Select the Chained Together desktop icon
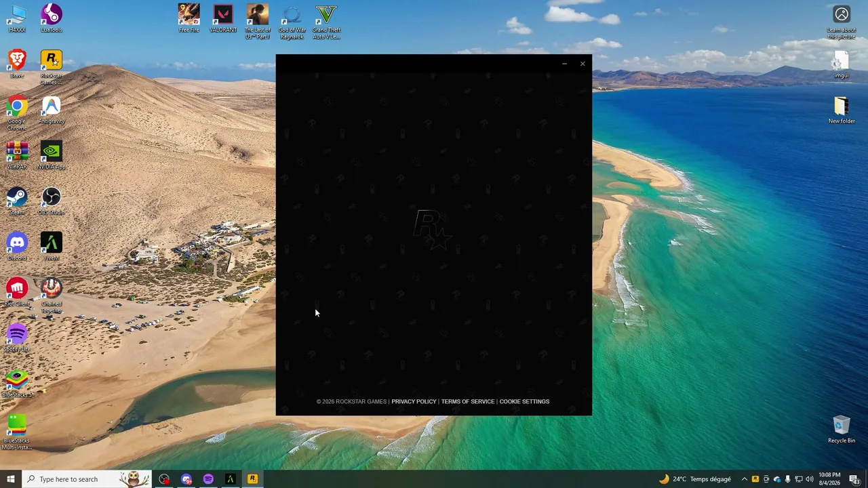This screenshot has height=488, width=868. (52, 296)
